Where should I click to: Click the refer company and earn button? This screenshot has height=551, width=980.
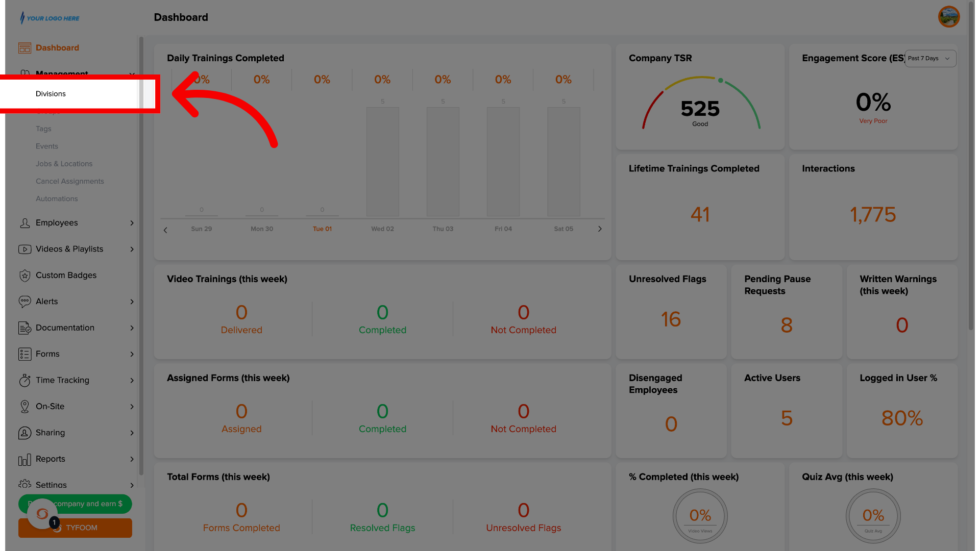pyautogui.click(x=75, y=504)
